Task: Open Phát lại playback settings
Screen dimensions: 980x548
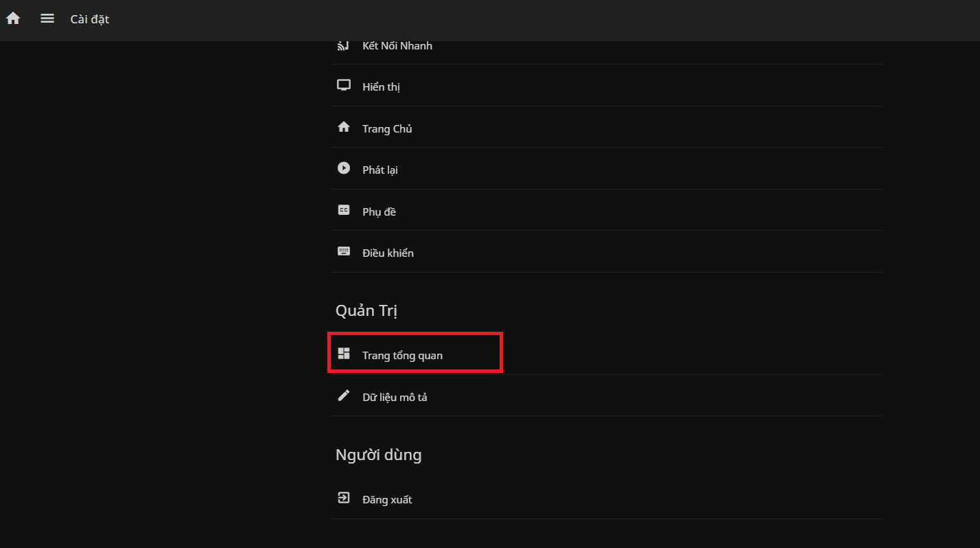Action: click(x=607, y=169)
